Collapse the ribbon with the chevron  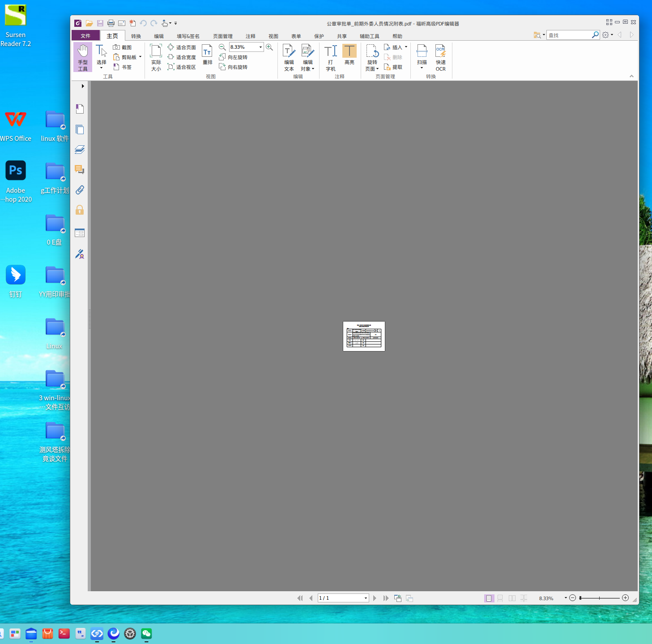632,76
